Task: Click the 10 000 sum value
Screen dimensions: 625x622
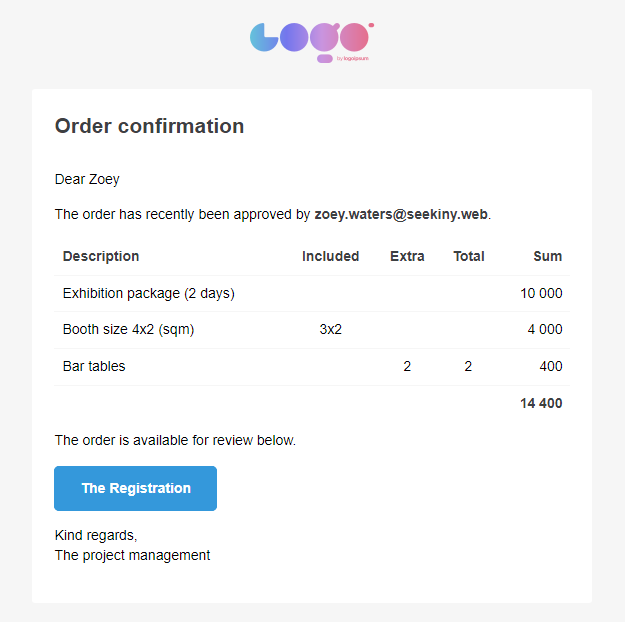Action: [541, 293]
